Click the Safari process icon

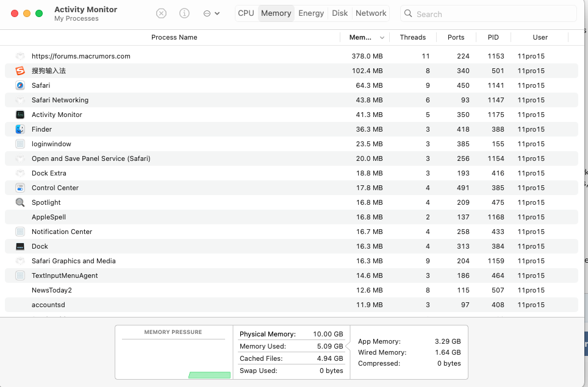tap(20, 85)
